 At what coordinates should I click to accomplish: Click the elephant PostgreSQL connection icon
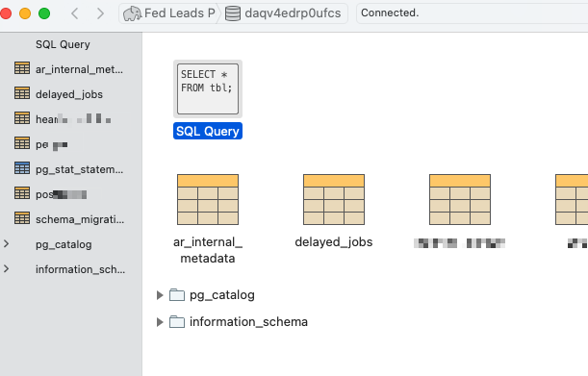pos(132,13)
